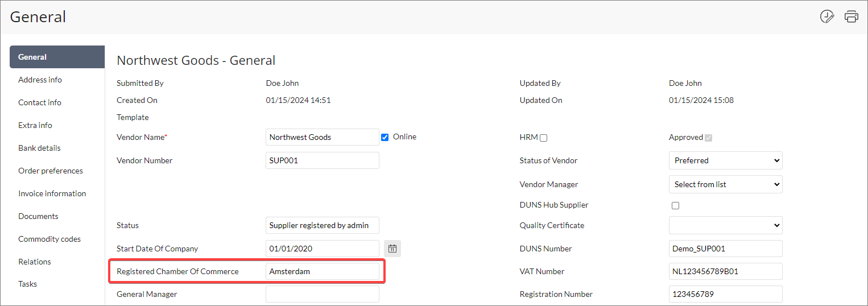
Task: Edit the Registered Chamber Of Commerce field
Action: pos(323,271)
